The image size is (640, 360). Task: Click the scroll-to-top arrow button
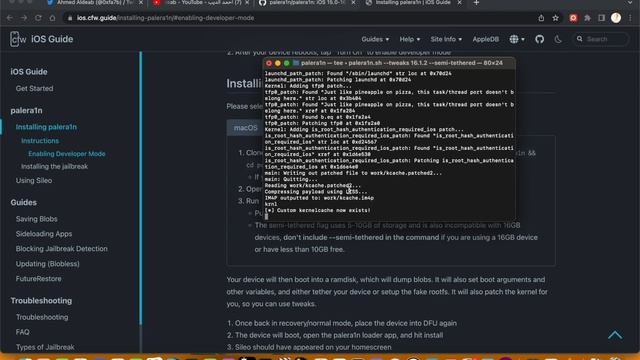615,335
